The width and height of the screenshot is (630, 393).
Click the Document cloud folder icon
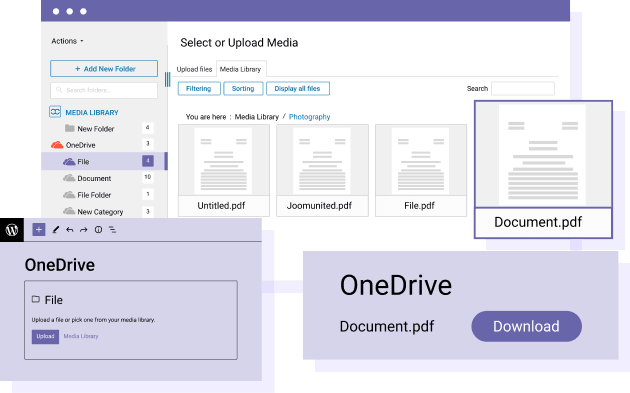point(69,178)
